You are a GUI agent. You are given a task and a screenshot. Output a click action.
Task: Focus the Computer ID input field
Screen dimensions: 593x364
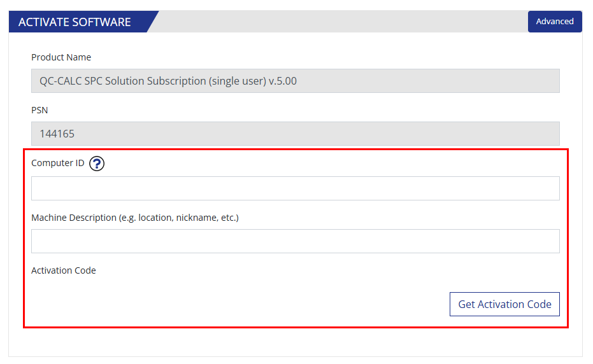coord(296,188)
